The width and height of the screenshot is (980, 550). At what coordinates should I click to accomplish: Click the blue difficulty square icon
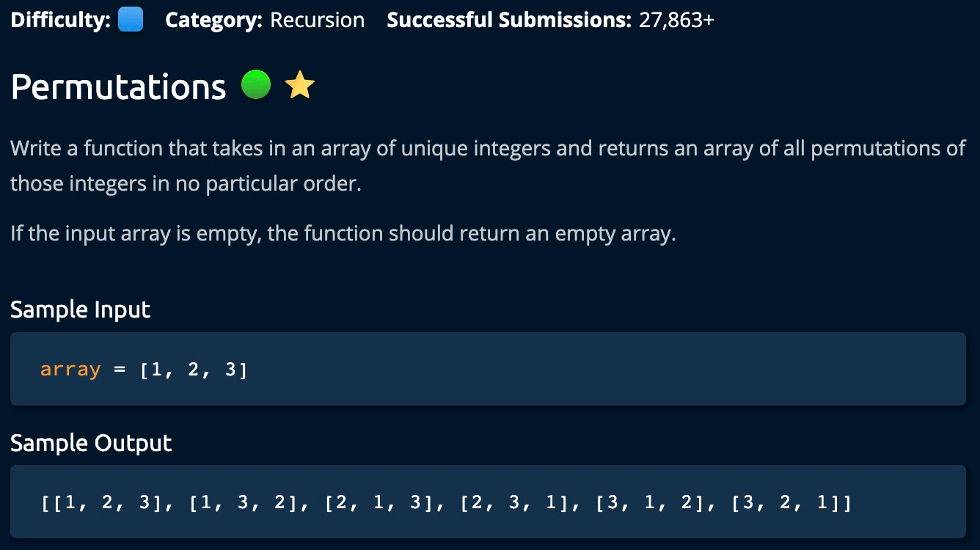coord(131,20)
